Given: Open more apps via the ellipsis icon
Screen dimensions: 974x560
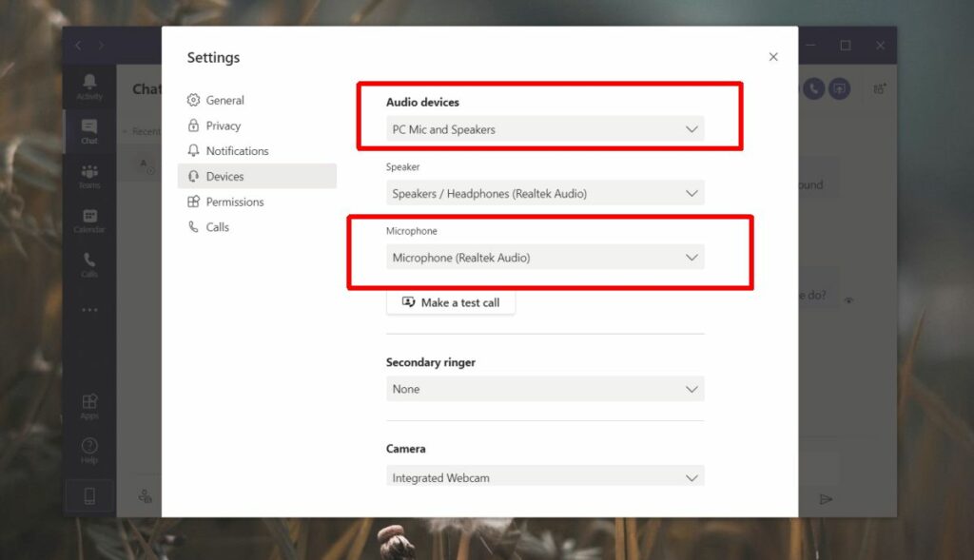Looking at the screenshot, I should 88,309.
